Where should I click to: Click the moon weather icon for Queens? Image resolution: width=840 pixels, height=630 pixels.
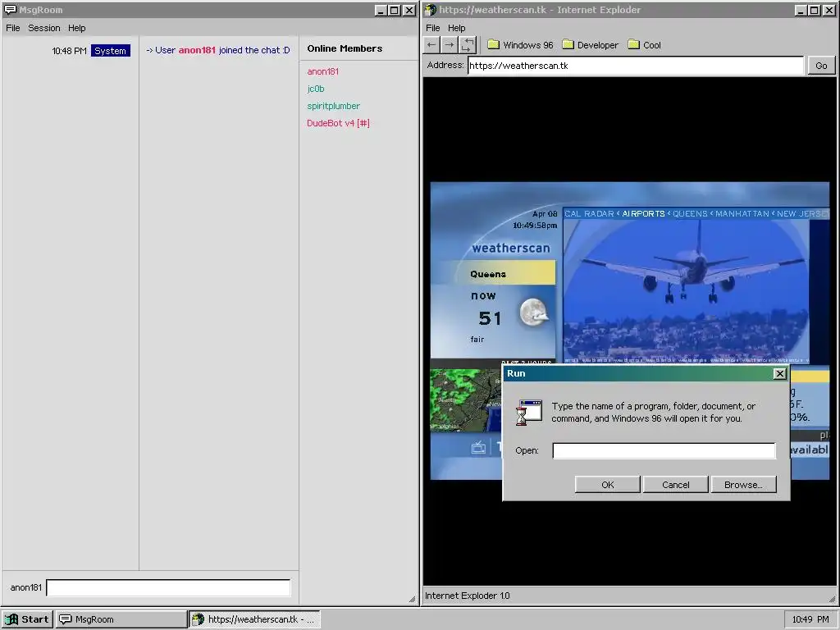tap(533, 313)
